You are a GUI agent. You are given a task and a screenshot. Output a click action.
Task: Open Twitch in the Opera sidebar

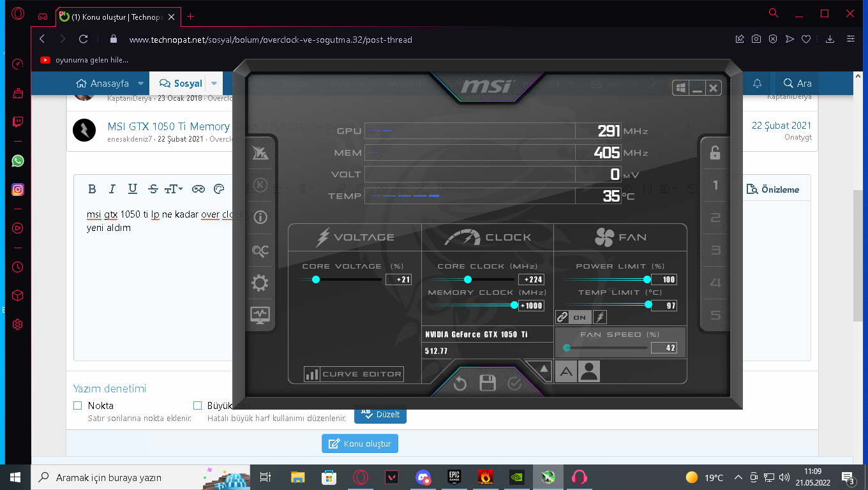click(18, 122)
